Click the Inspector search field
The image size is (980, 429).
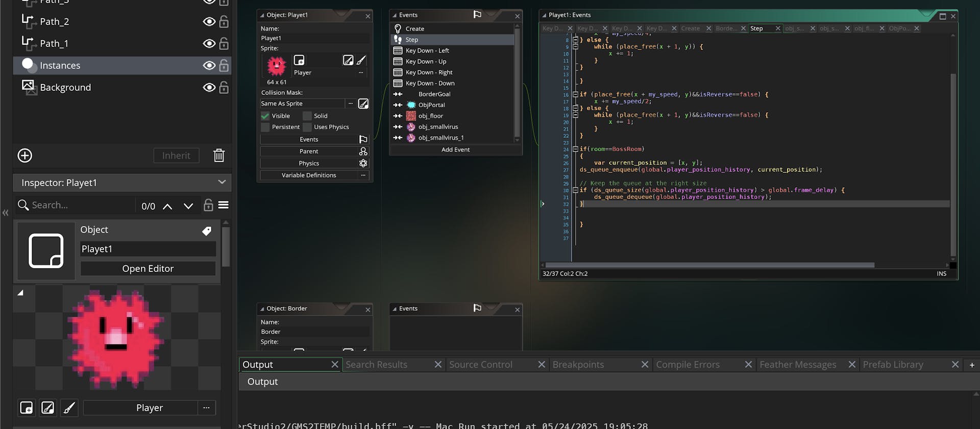(82, 205)
